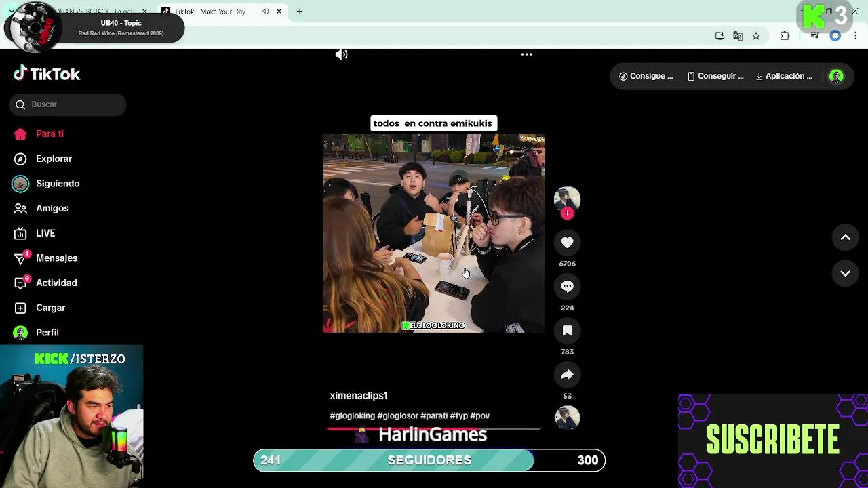Click the Siguiendo avatar icon in the sidebar
The width and height of the screenshot is (868, 488).
pos(20,184)
